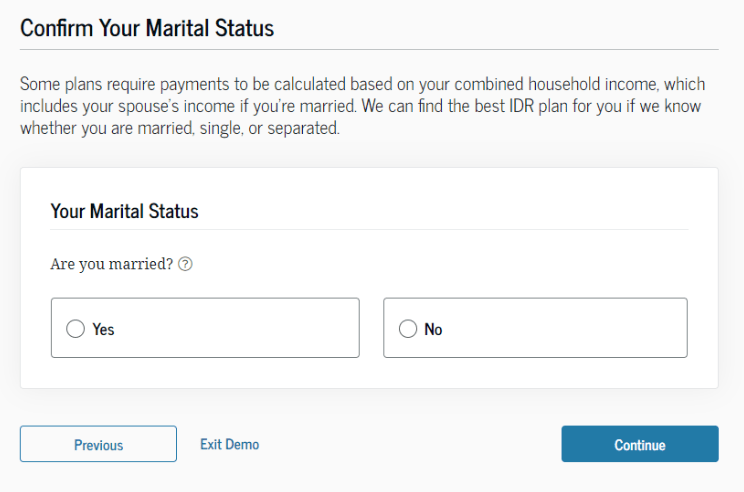Viewport: 744px width, 492px height.
Task: Go back with the Previous button
Action: click(x=98, y=445)
